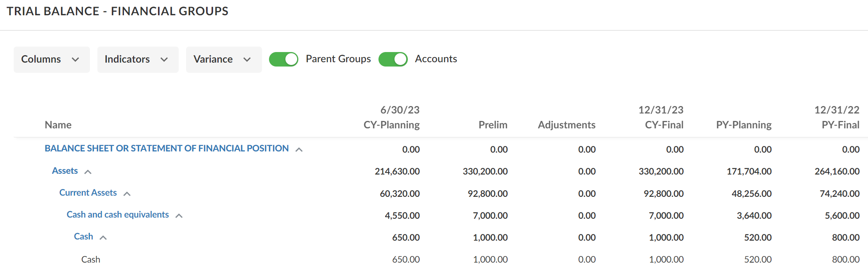Click the Adjustments column header

(567, 125)
